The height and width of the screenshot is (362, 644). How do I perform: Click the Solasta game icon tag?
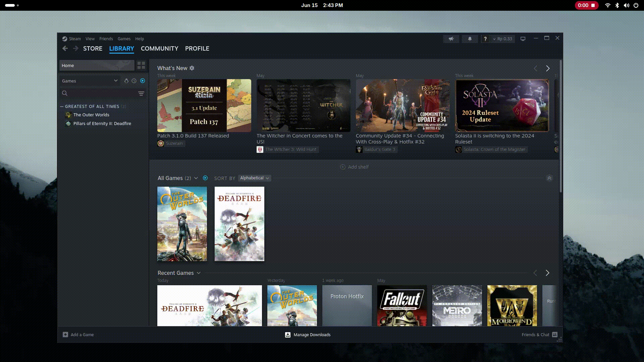pyautogui.click(x=459, y=149)
